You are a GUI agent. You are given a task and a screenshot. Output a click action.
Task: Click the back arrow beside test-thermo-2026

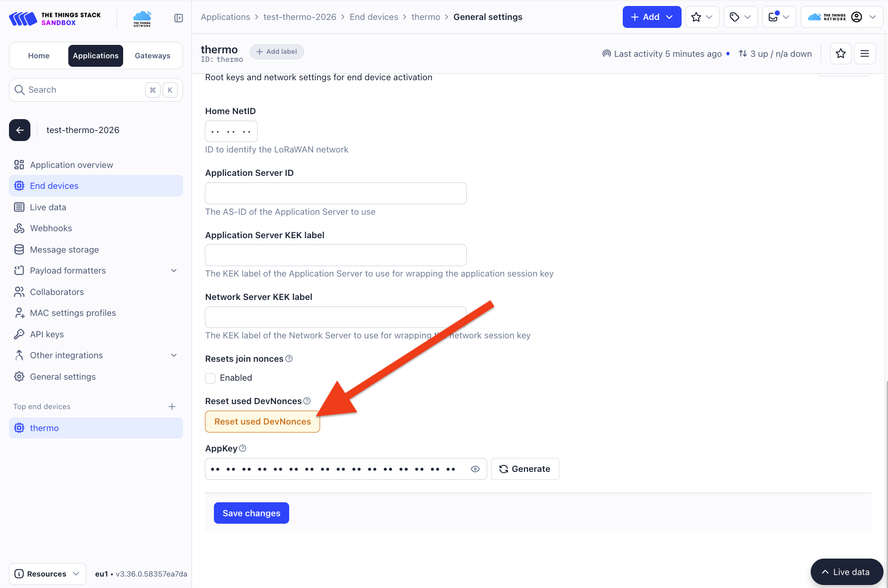click(x=20, y=130)
